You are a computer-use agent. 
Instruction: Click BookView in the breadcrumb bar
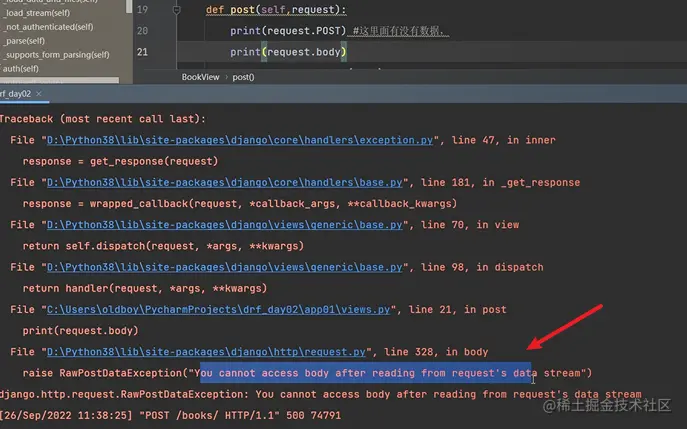coord(200,77)
